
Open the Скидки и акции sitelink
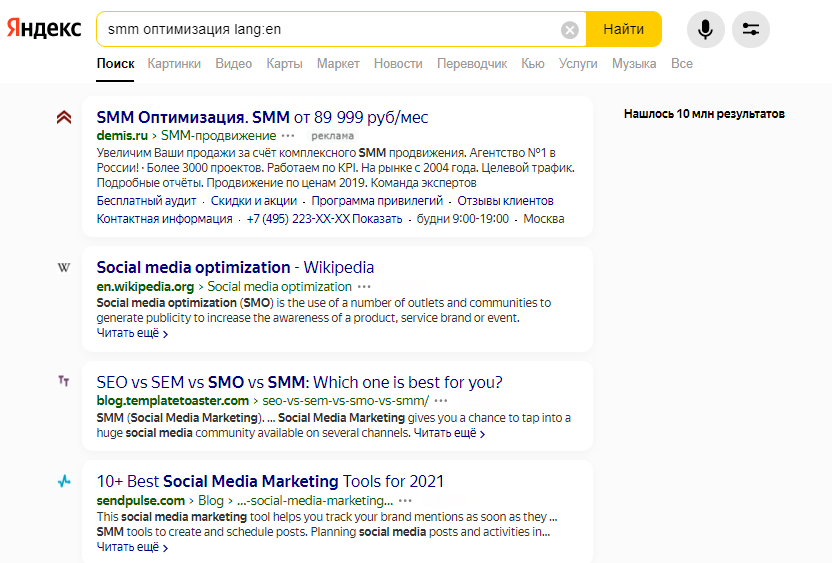[x=254, y=201]
